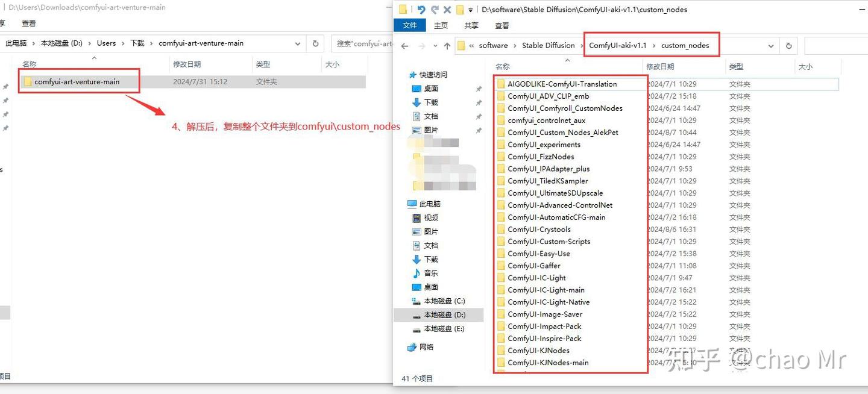Open the 查看 tab in left window
Viewport: 868px width, 394px height.
[x=29, y=23]
